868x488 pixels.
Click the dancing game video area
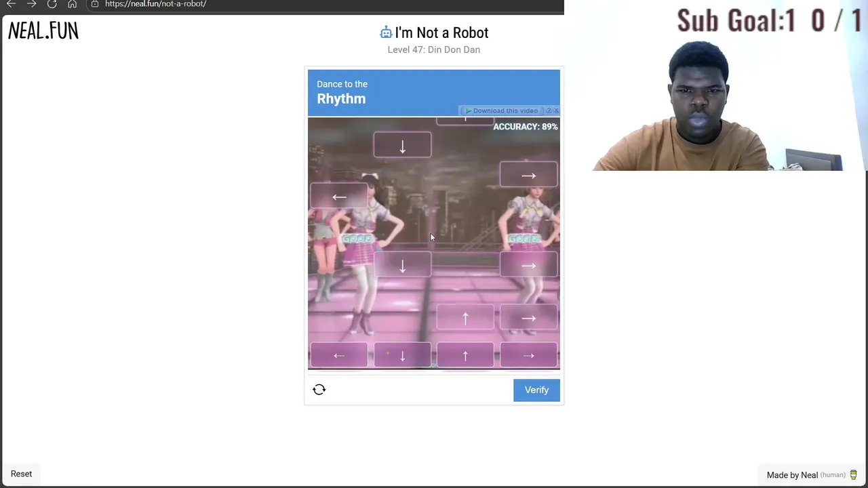click(434, 243)
